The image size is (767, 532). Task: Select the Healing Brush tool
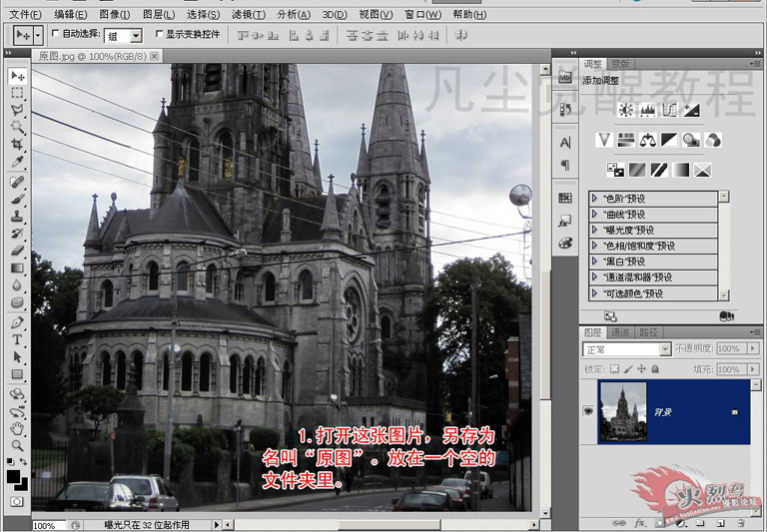[18, 182]
